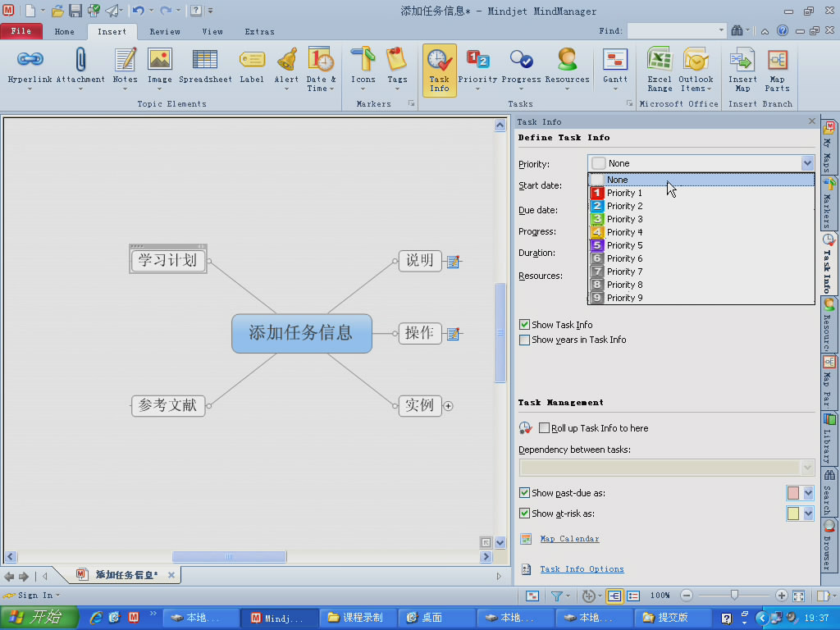Image resolution: width=840 pixels, height=630 pixels.
Task: Assign Resources from the ribbon
Action: 567,69
